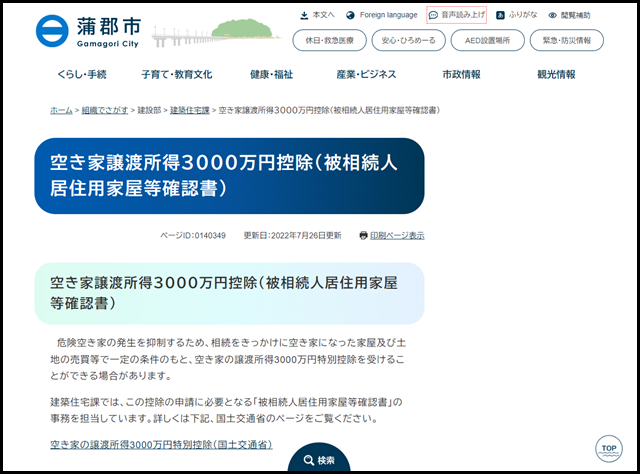
Task: Jump to page top with TOP button
Action: 609,449
